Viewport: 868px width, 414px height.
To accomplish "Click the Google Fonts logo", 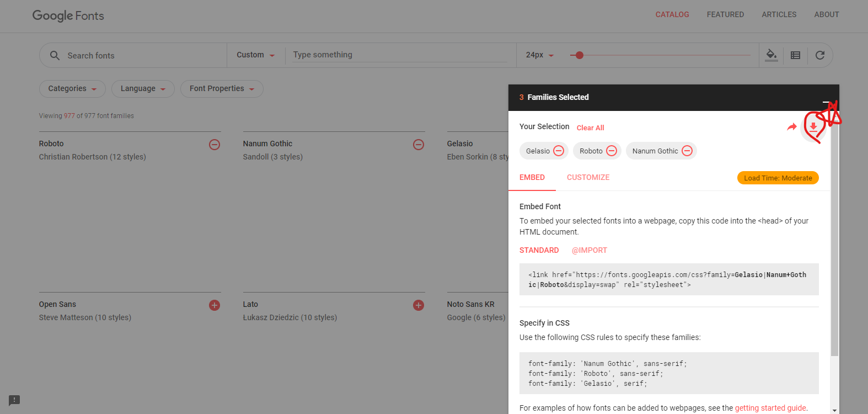I will coord(68,16).
